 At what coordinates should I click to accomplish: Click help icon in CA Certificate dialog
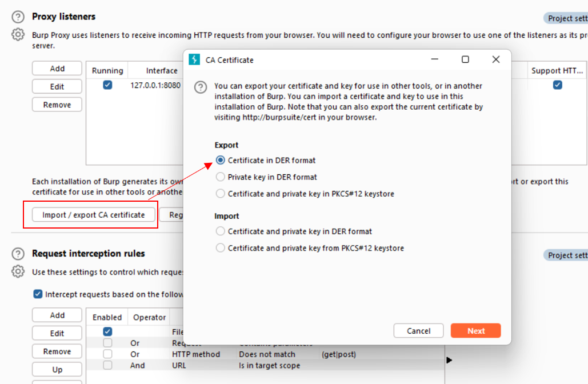click(x=201, y=87)
